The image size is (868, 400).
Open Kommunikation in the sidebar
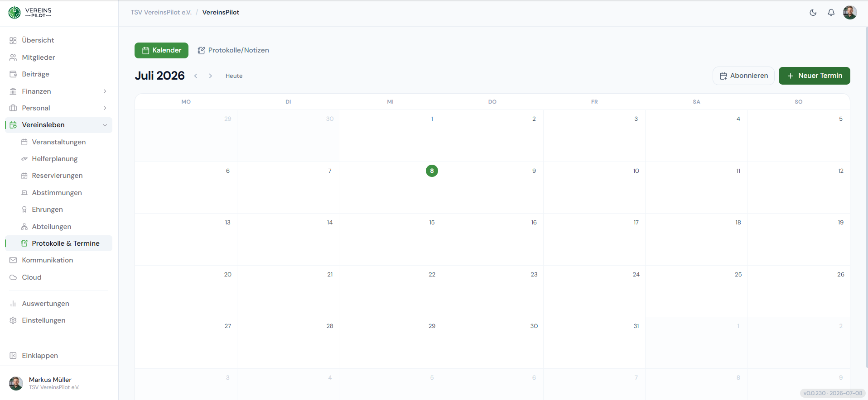tap(58, 260)
